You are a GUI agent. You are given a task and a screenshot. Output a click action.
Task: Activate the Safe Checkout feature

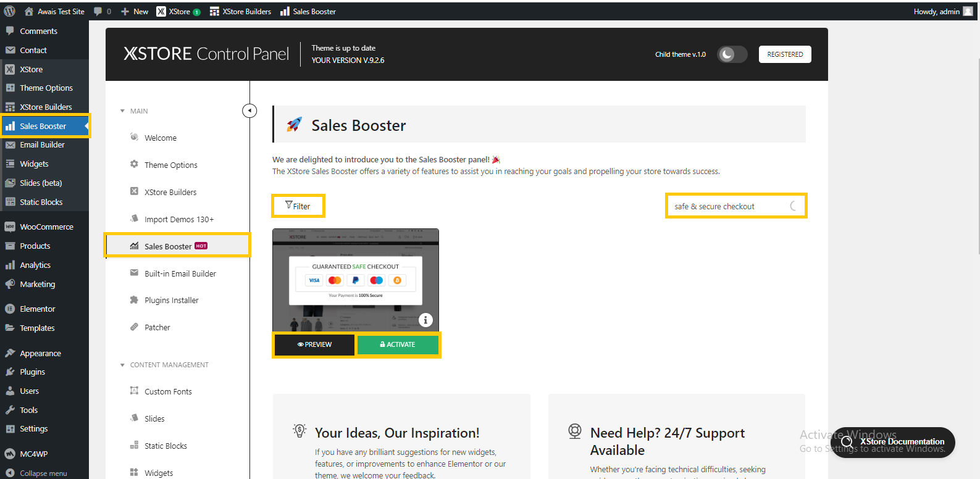398,344
